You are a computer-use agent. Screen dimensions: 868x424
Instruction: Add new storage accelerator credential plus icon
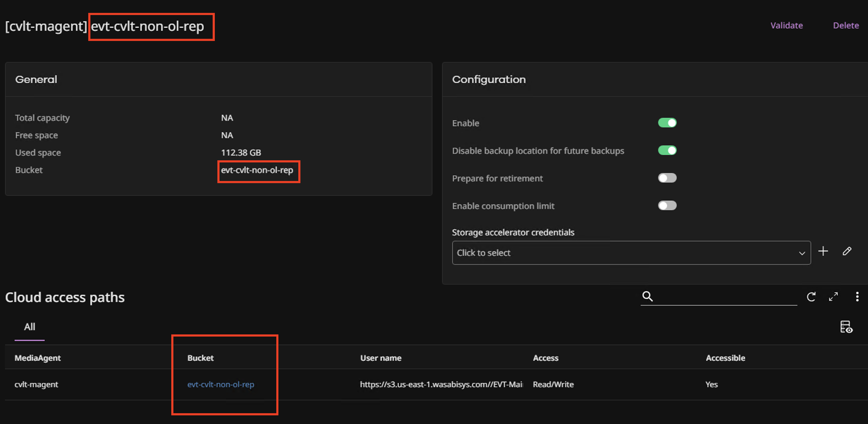pos(823,251)
